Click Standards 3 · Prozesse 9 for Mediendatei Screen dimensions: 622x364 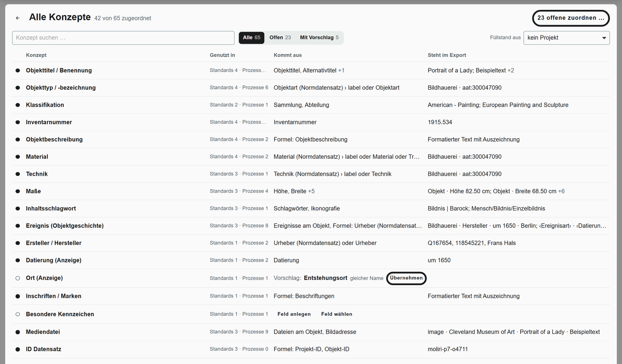pyautogui.click(x=239, y=332)
